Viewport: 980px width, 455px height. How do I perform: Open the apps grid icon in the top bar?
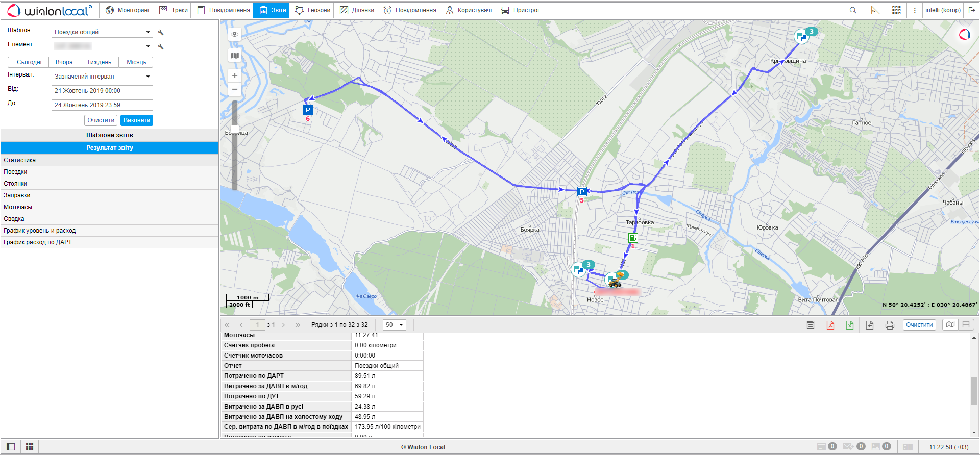coord(896,10)
